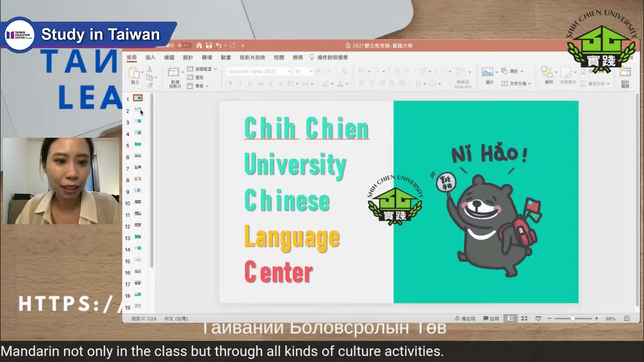Select slide 10 thumbnail in slide panel

point(137,202)
